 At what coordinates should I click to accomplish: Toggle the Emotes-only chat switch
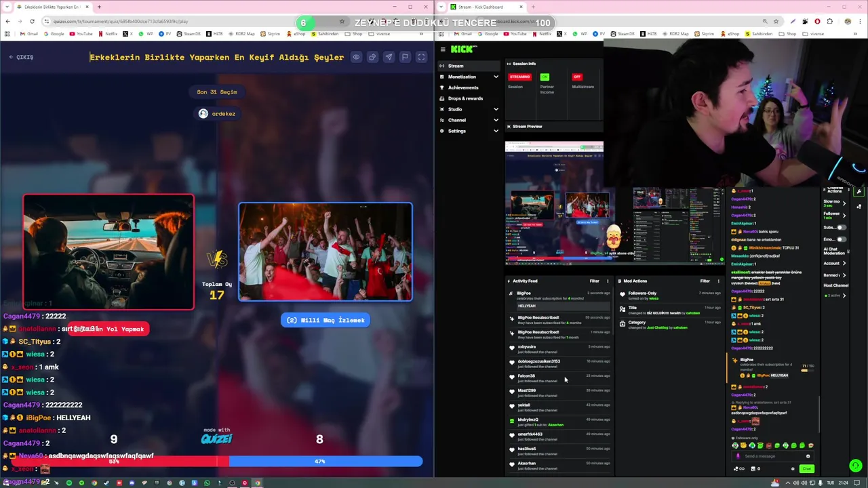point(842,239)
